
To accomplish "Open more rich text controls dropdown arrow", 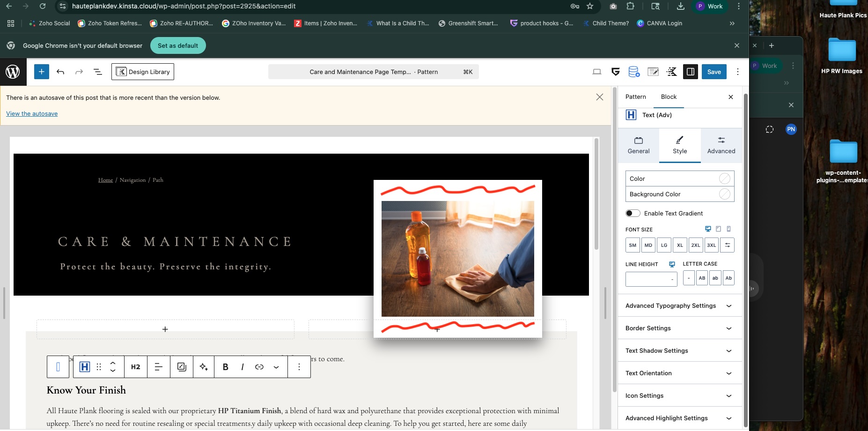I will pyautogui.click(x=276, y=367).
